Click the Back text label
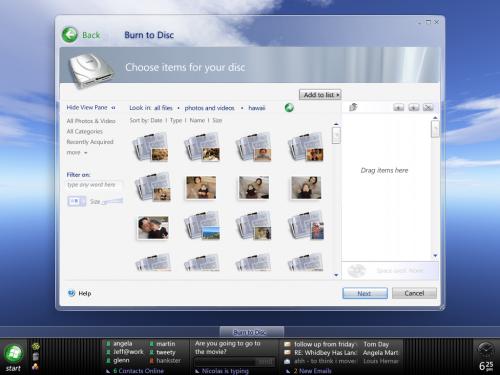The height and width of the screenshot is (375, 500). 91,35
